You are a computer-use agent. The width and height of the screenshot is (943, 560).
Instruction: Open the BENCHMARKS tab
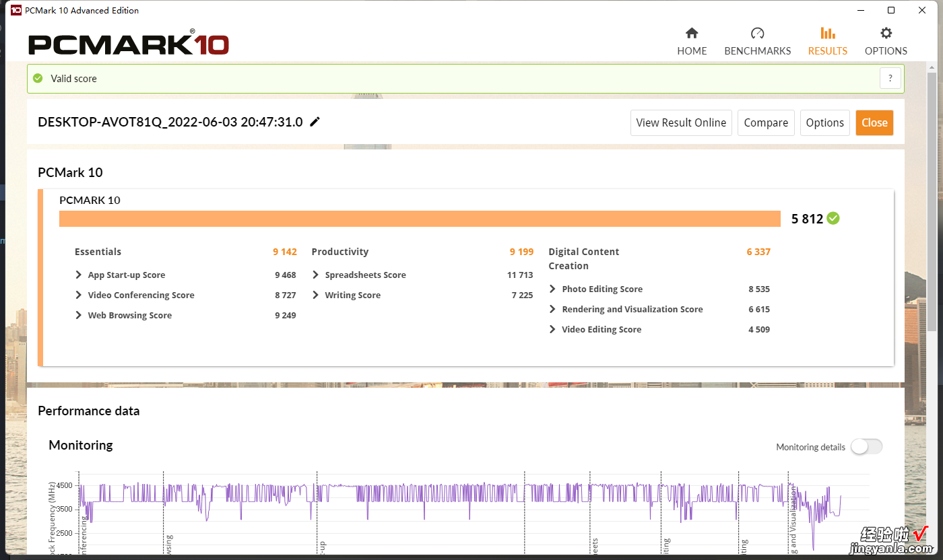click(x=757, y=42)
